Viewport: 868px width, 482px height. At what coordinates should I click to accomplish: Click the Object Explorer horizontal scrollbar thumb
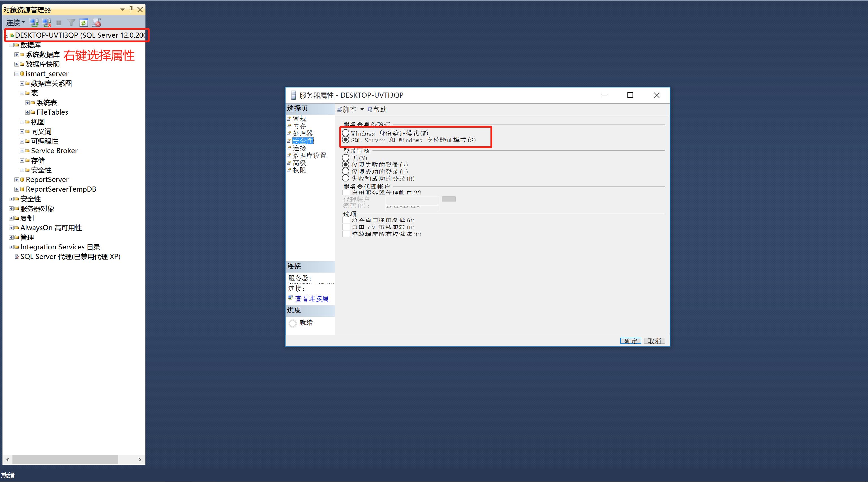[65, 460]
